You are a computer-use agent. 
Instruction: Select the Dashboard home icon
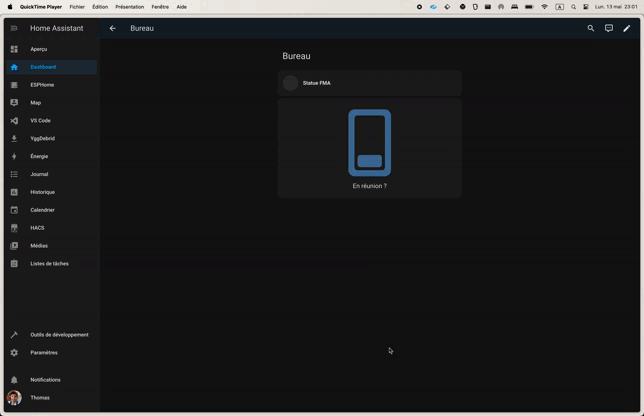[14, 67]
